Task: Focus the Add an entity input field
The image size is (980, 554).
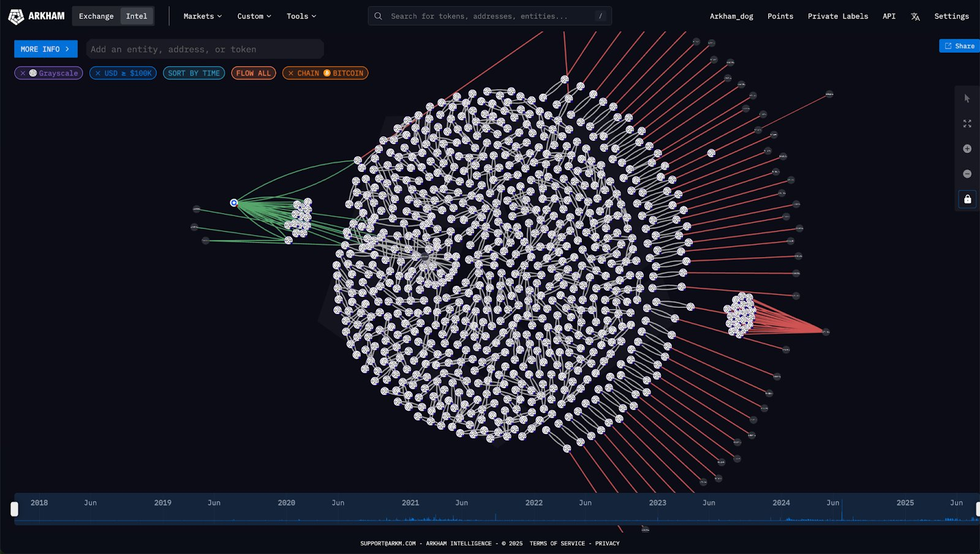Action: tap(205, 49)
